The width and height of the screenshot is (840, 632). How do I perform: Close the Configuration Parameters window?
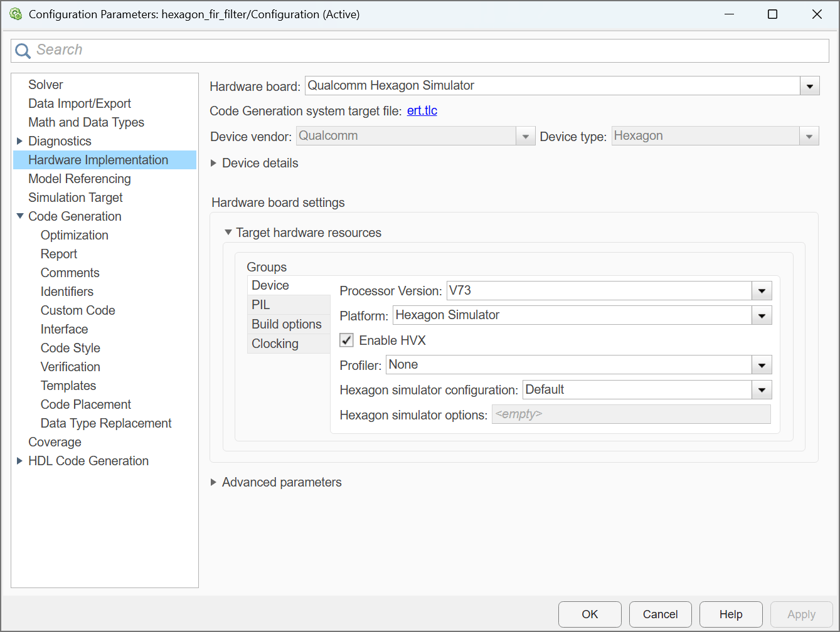(817, 14)
